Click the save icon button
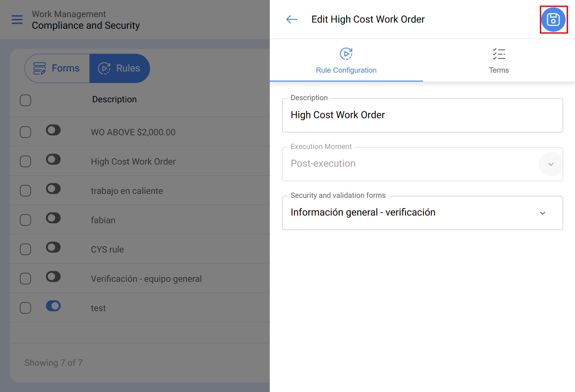 click(x=553, y=20)
